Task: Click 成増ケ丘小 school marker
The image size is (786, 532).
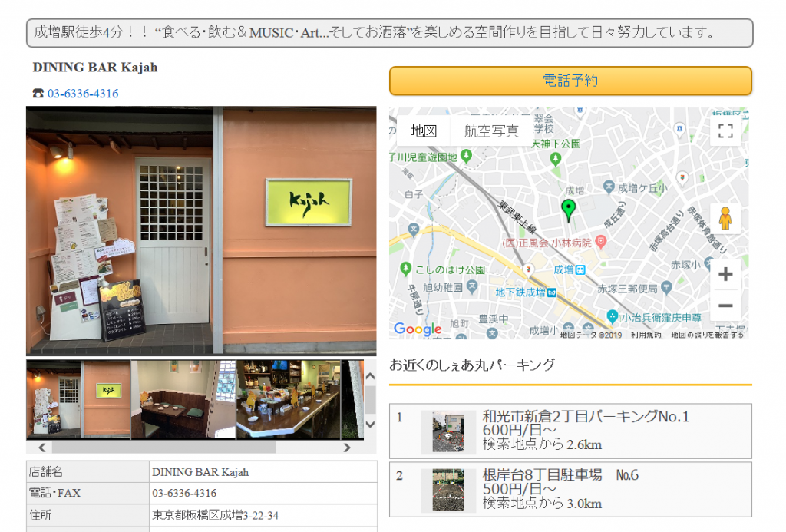Action: click(609, 187)
